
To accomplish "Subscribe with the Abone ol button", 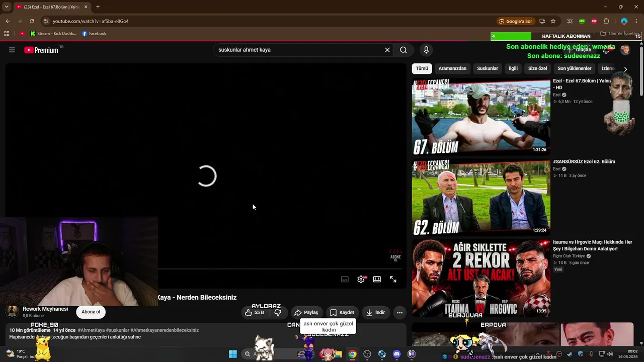I will click(x=91, y=312).
